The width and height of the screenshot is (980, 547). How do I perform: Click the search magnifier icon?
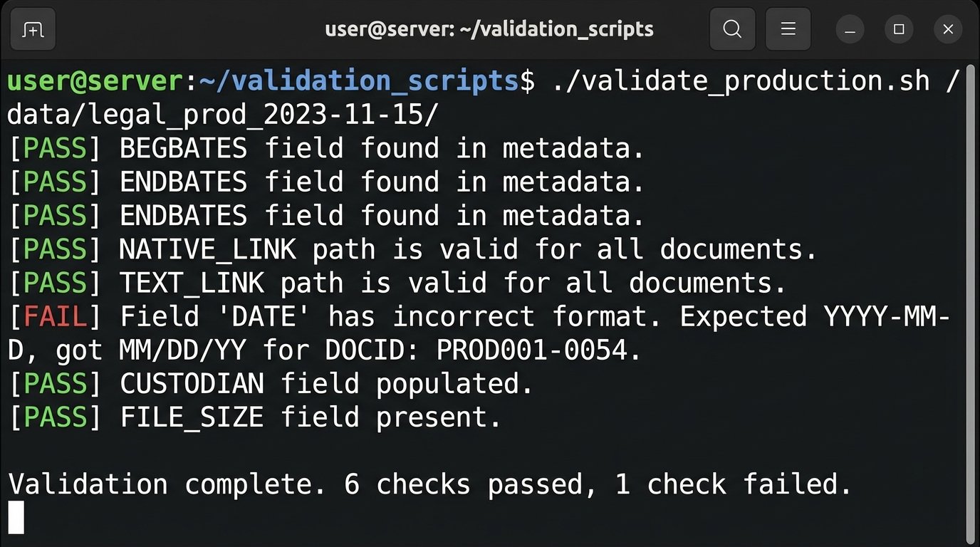tap(732, 29)
